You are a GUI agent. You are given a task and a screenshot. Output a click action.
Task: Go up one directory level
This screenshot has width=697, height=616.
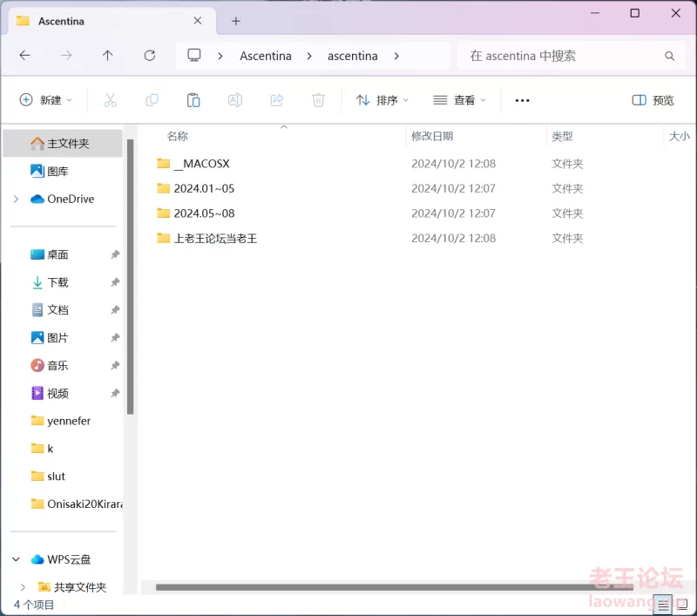[x=107, y=56]
